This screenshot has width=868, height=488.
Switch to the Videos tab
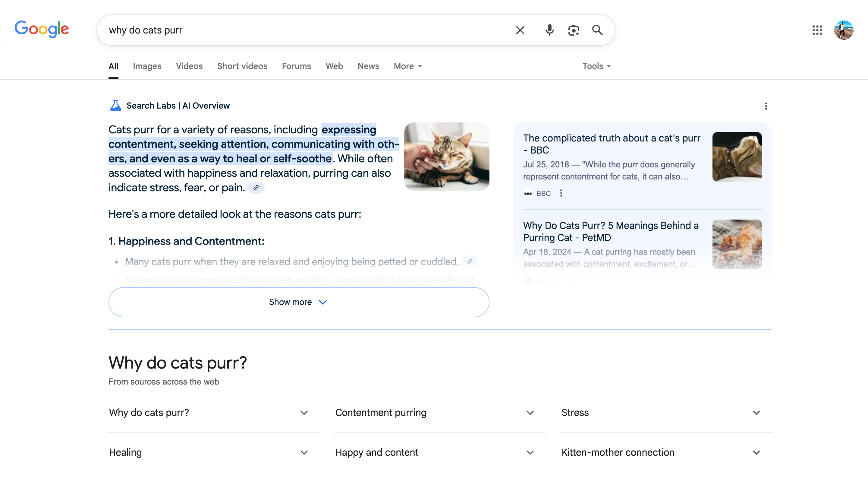(189, 66)
